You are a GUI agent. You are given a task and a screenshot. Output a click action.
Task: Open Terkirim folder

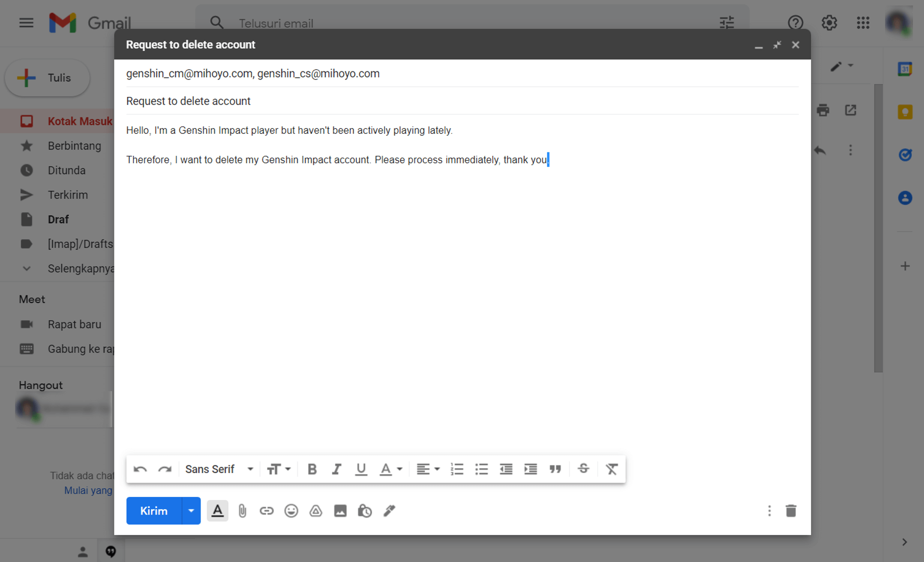(57, 195)
